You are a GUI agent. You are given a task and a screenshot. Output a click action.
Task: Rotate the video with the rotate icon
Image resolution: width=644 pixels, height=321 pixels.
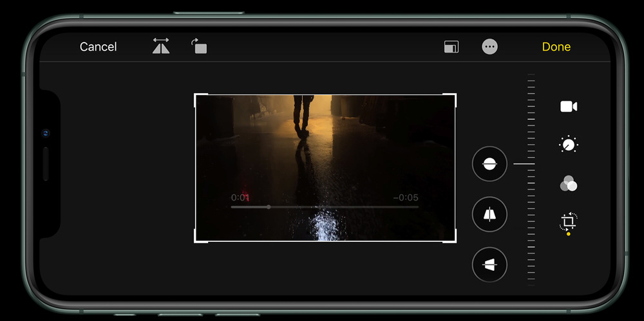coord(199,46)
